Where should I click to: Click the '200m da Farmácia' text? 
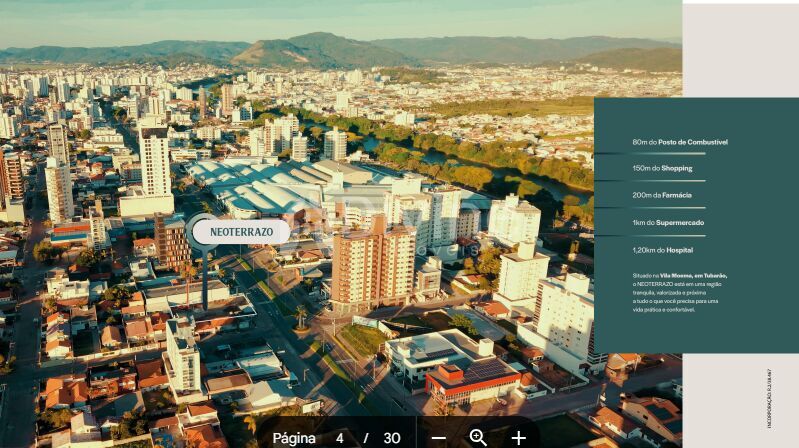click(662, 195)
